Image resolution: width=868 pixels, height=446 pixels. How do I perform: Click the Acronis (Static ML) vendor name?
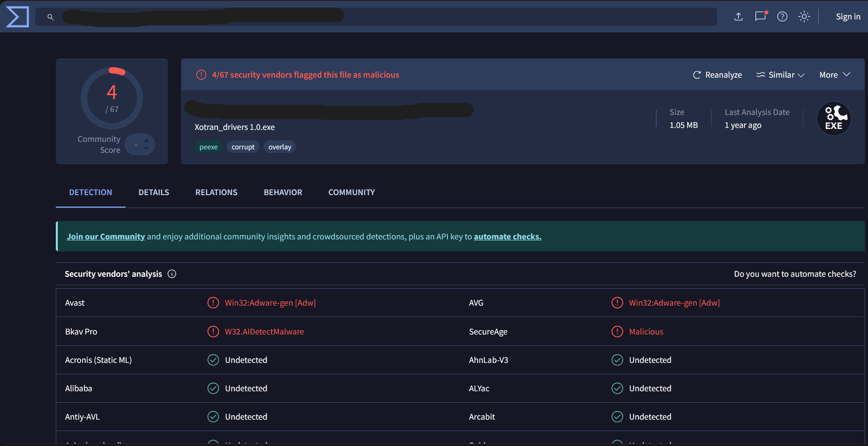click(99, 360)
